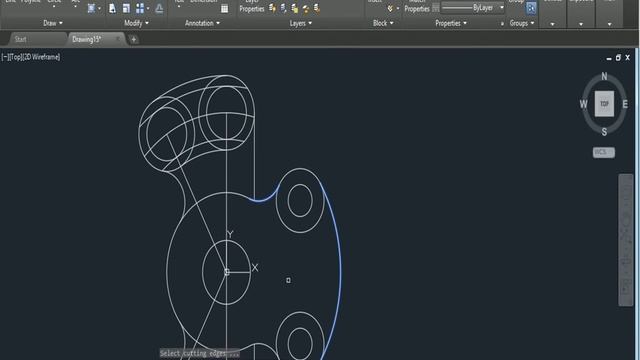Close the Drawing15* tab with its x
The height and width of the screenshot is (360, 640).
[x=118, y=39]
